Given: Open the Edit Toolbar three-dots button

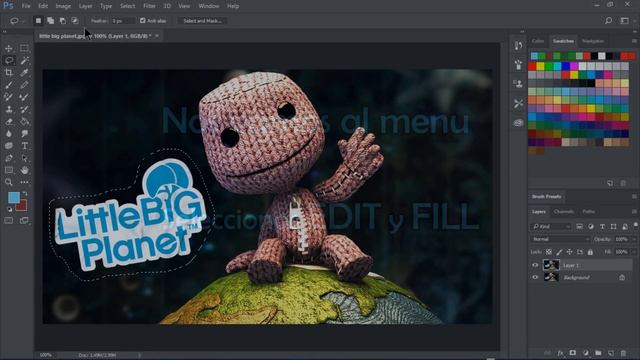Looking at the screenshot, I should pyautogui.click(x=24, y=182).
